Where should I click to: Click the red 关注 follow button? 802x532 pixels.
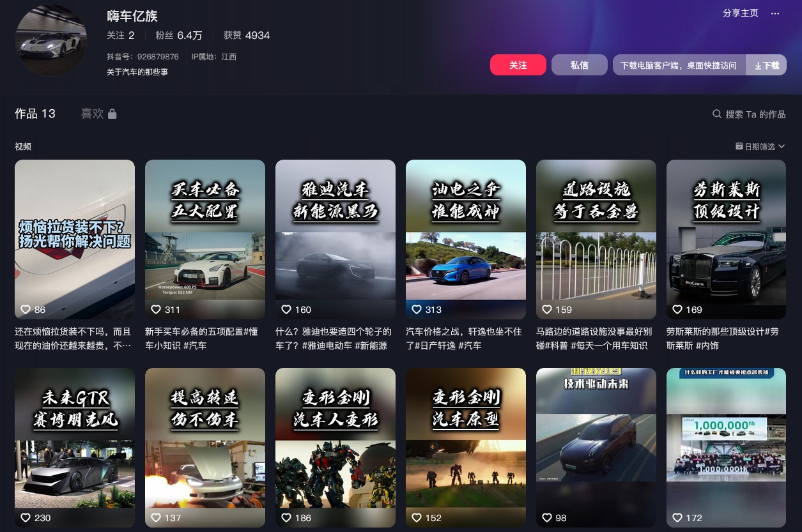518,65
